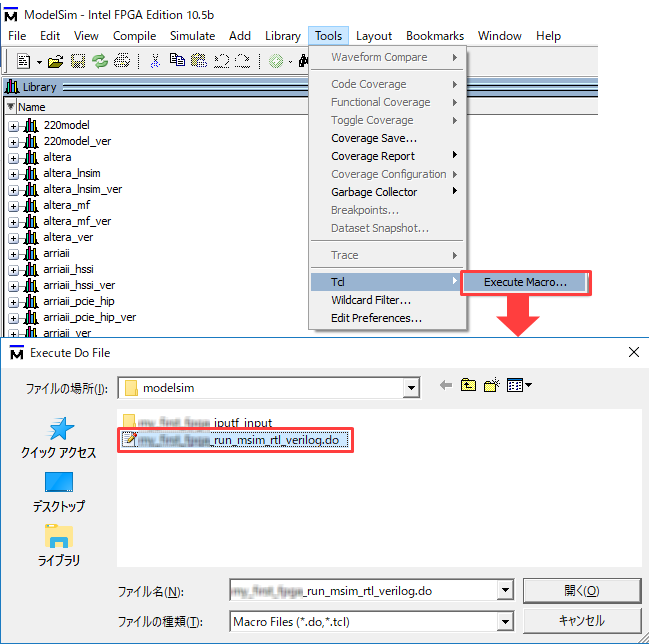Open the View menu icon in dialog
The width and height of the screenshot is (649, 644).
click(519, 385)
